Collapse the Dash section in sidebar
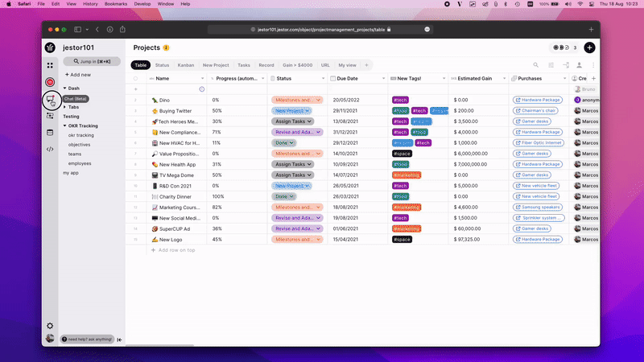Screen dimensions: 644x362 click(64, 88)
